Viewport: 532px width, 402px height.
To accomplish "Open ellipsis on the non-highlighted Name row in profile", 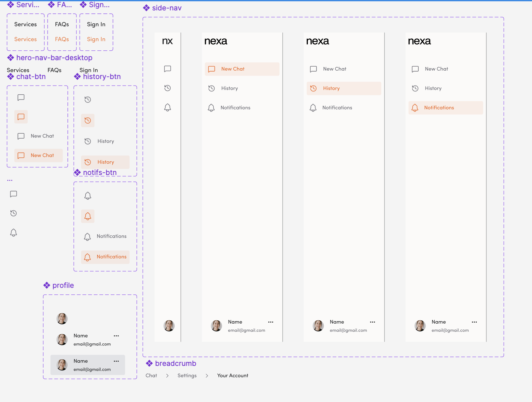I will point(116,336).
